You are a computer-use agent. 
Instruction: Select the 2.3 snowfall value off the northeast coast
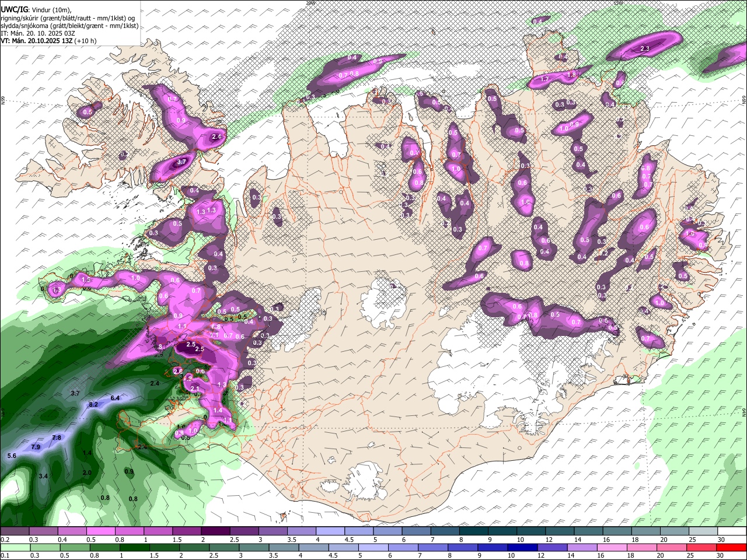click(645, 49)
